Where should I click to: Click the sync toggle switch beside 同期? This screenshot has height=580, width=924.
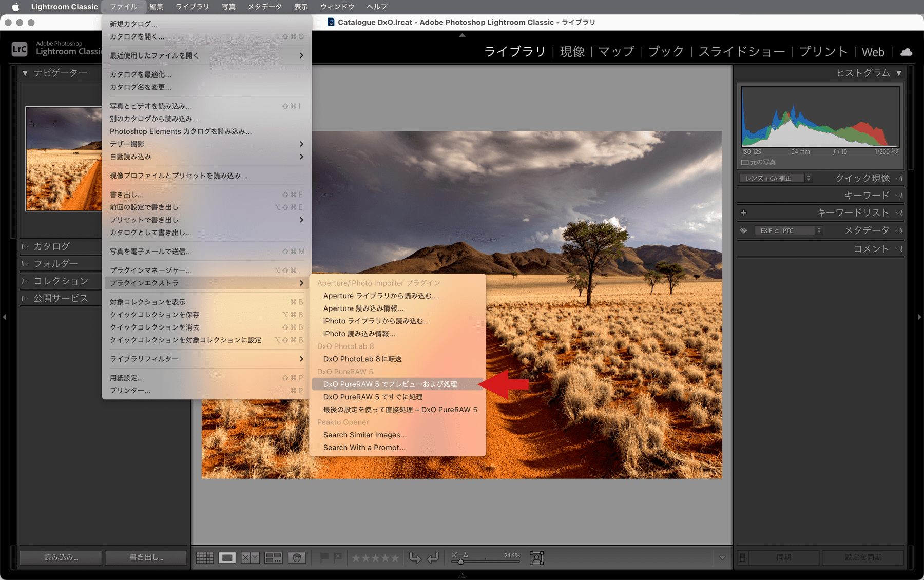tap(742, 557)
